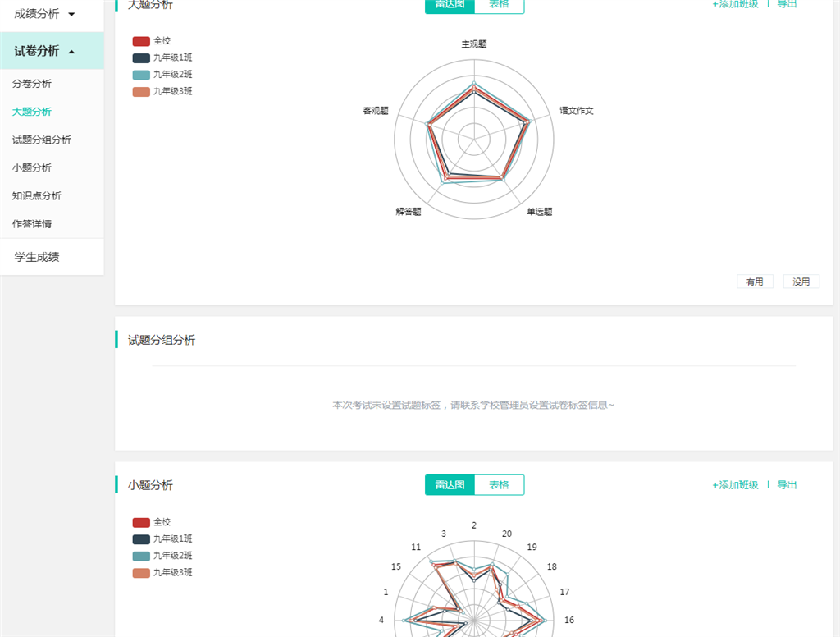This screenshot has width=840, height=637.
Task: Mark the analysis as 有用
Action: point(755,282)
